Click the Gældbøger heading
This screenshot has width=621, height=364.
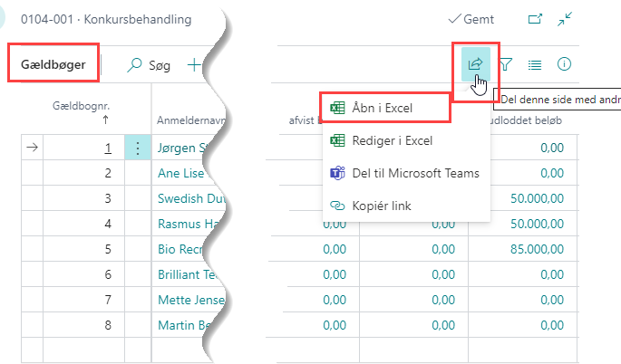click(53, 65)
